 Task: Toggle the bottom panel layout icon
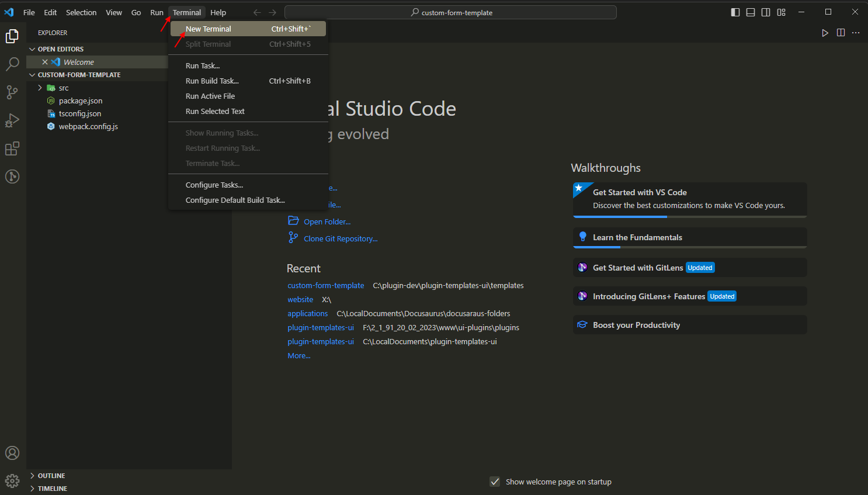click(x=751, y=12)
